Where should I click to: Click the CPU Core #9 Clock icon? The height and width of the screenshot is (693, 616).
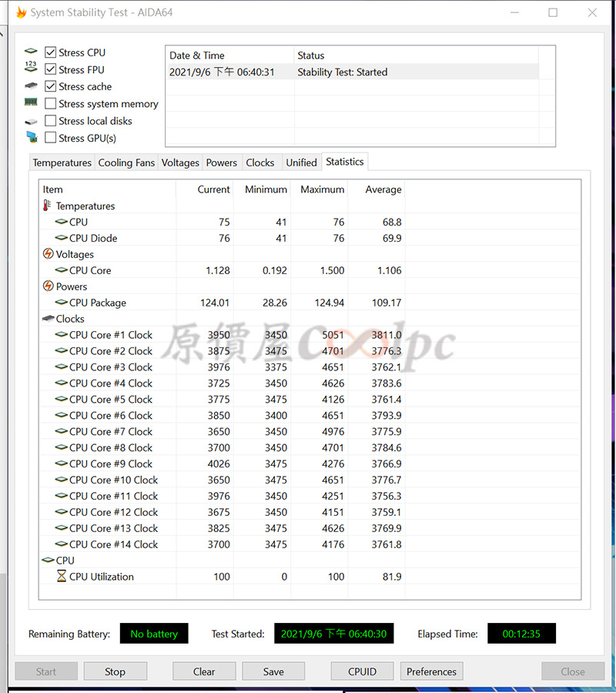pos(61,464)
